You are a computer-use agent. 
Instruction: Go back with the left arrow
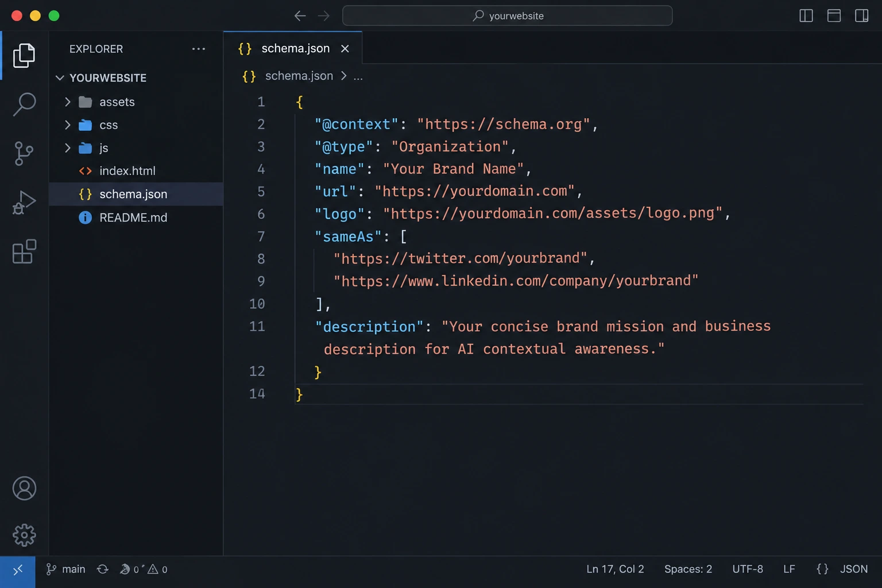click(300, 16)
